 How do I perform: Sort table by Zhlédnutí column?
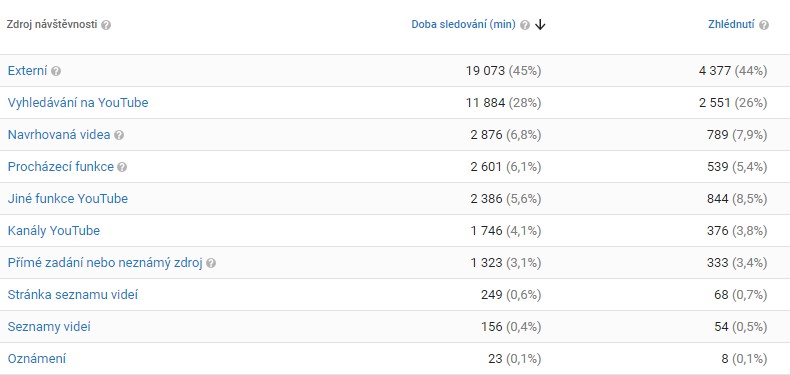pos(732,24)
